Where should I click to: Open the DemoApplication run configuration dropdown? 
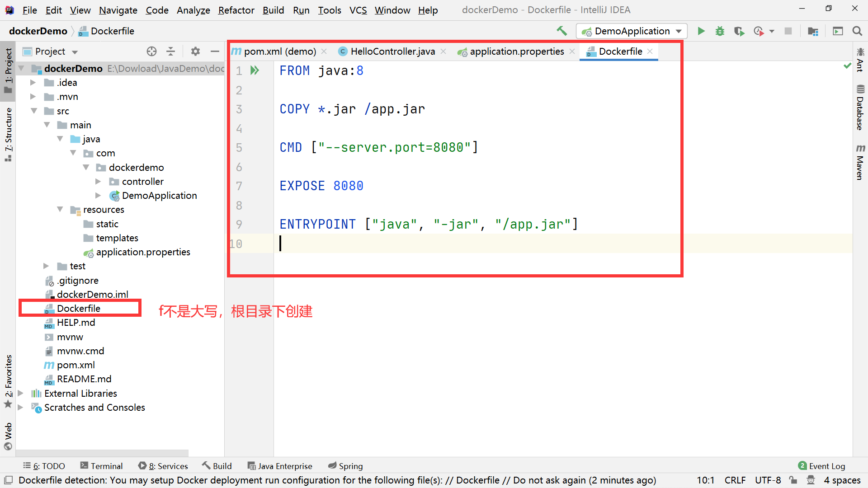click(x=632, y=31)
